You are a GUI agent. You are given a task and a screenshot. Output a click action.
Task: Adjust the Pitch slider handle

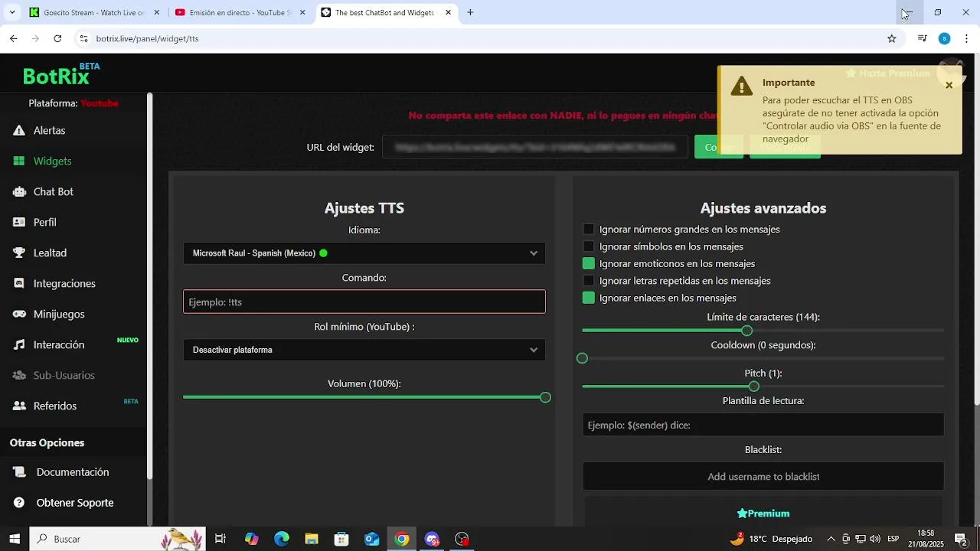[754, 386]
